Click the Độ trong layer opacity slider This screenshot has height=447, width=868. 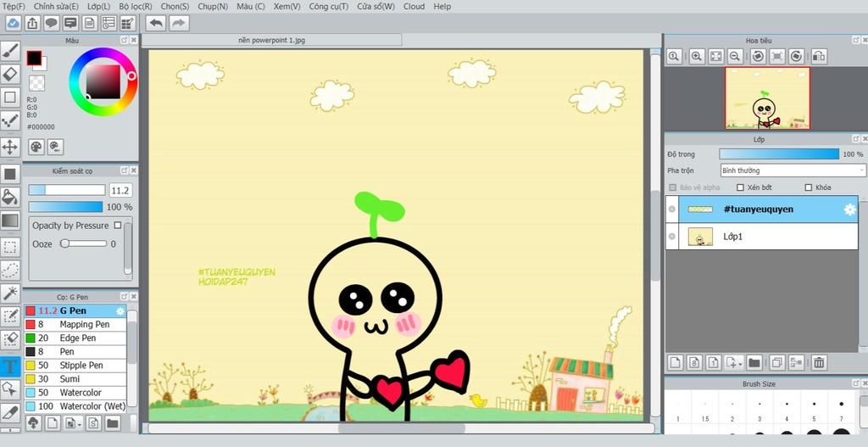779,154
